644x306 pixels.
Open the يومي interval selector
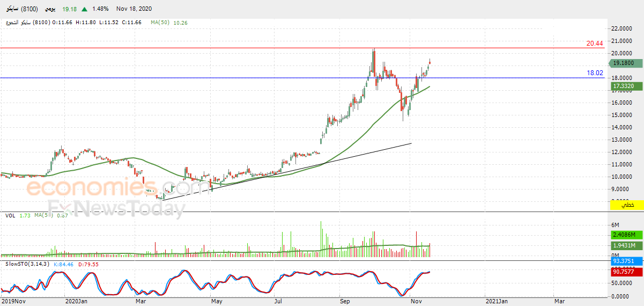(50, 9)
